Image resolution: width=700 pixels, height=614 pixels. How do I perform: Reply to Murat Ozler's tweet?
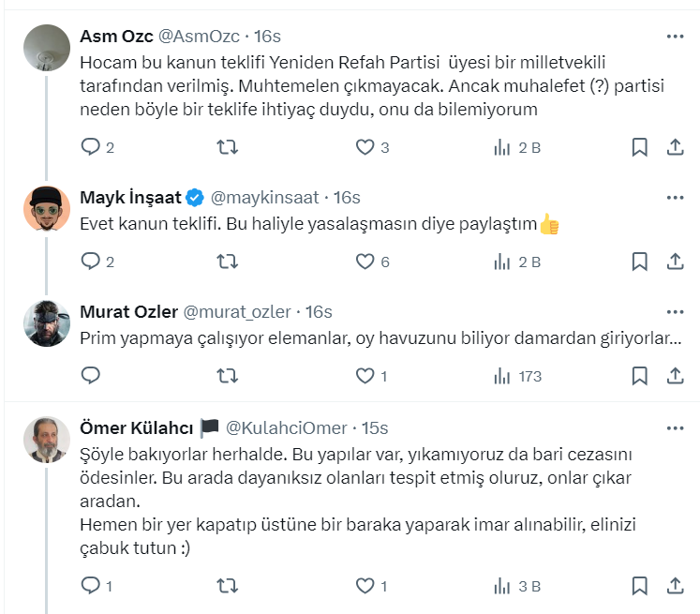(x=91, y=376)
